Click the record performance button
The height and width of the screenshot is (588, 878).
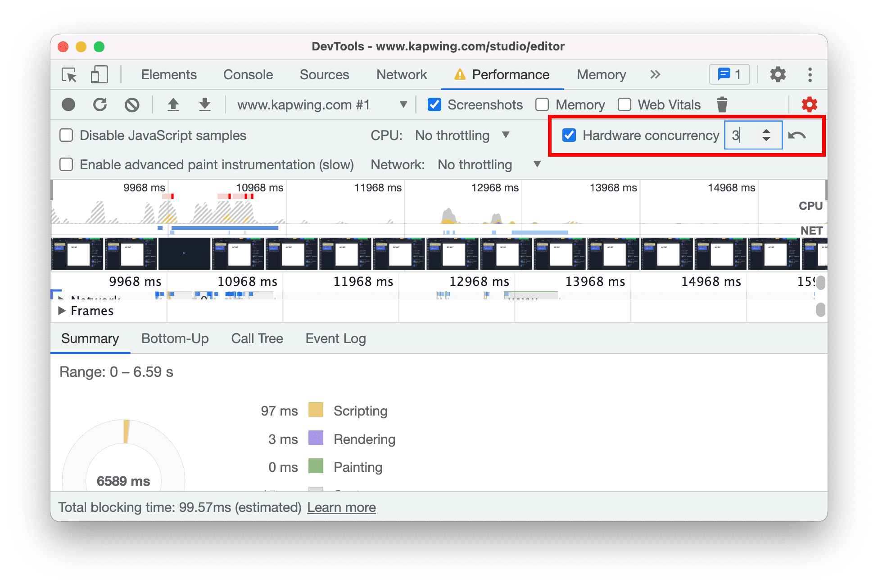(x=68, y=105)
